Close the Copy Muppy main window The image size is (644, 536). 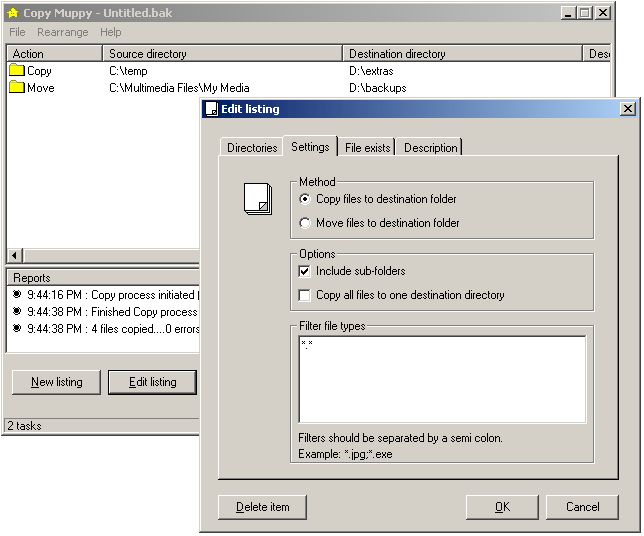point(603,13)
